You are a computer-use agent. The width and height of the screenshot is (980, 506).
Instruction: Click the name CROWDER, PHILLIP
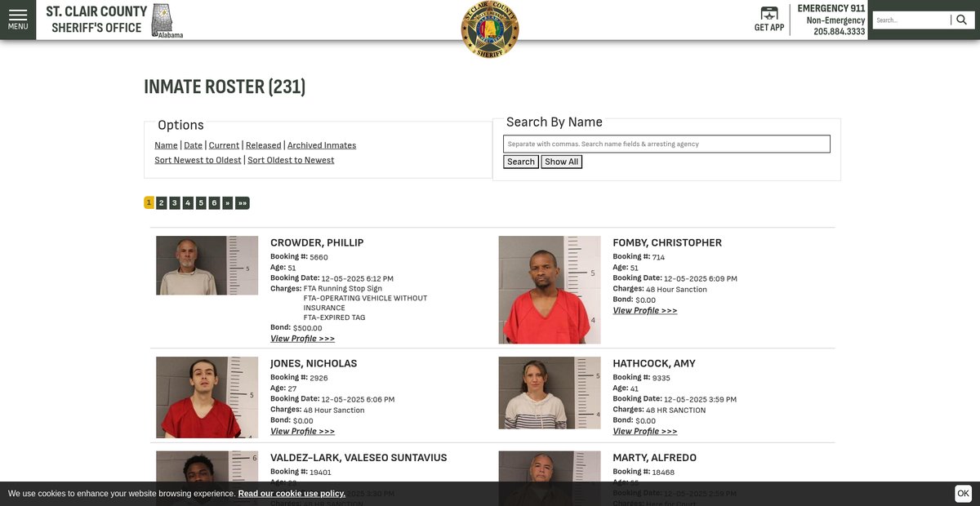tap(317, 242)
